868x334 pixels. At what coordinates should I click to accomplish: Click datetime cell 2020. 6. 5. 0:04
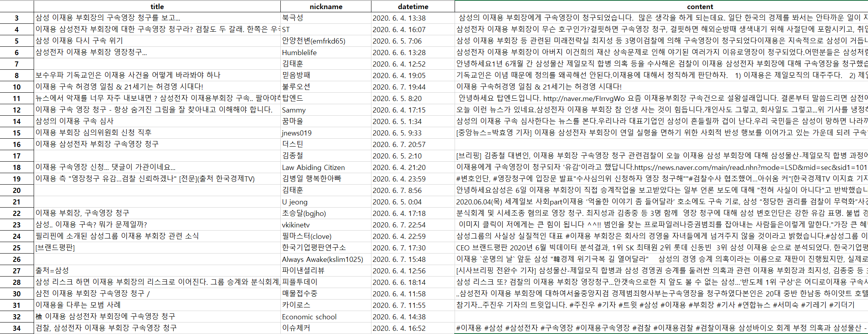pos(413,202)
